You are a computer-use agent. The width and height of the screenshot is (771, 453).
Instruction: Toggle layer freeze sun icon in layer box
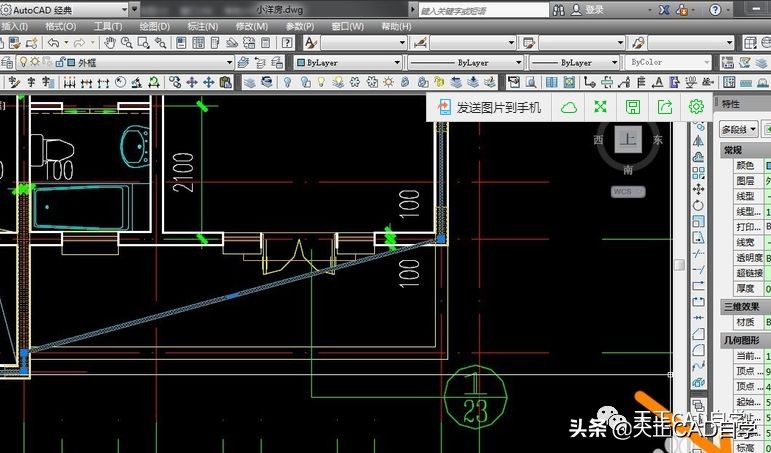click(35, 62)
